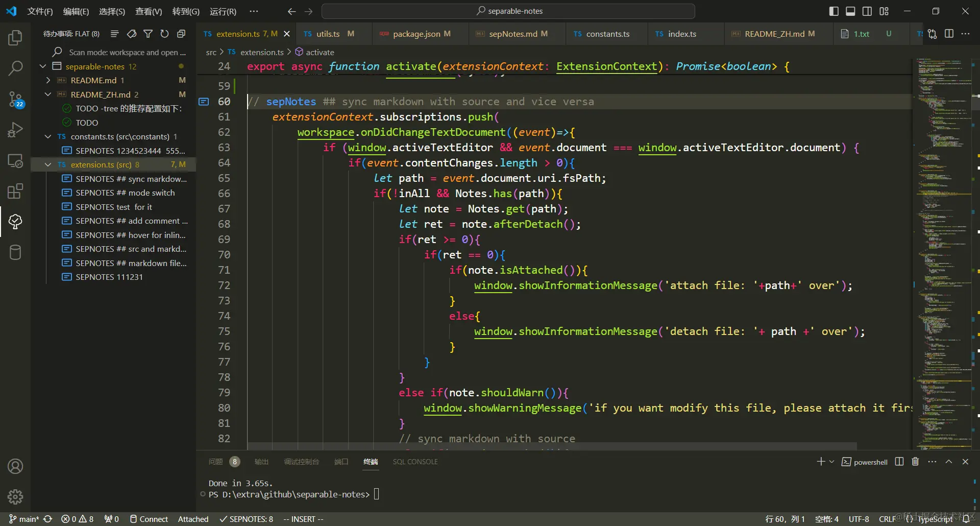This screenshot has height=526, width=980.
Task: Maximize the panel size with up chevron
Action: pos(949,462)
